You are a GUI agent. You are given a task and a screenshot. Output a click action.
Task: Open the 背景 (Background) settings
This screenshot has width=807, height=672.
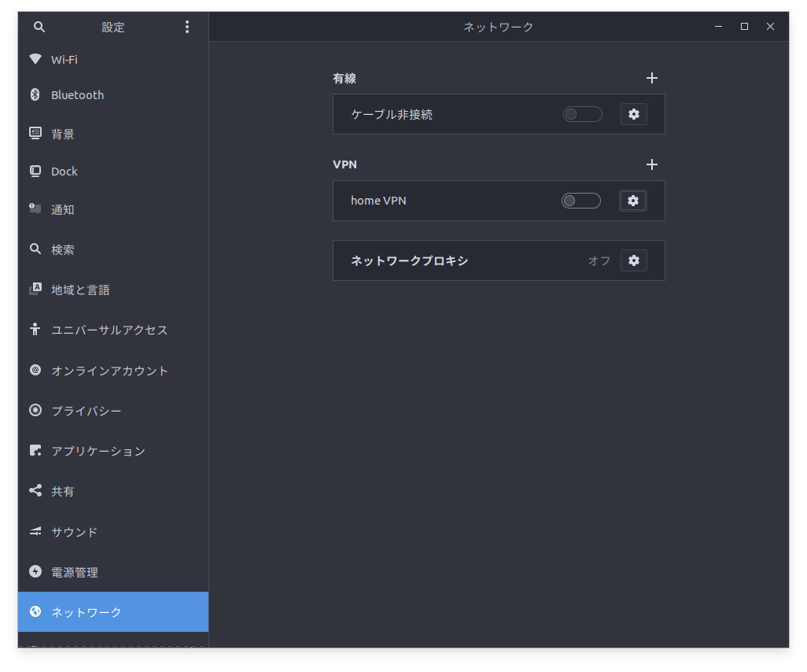point(62,134)
